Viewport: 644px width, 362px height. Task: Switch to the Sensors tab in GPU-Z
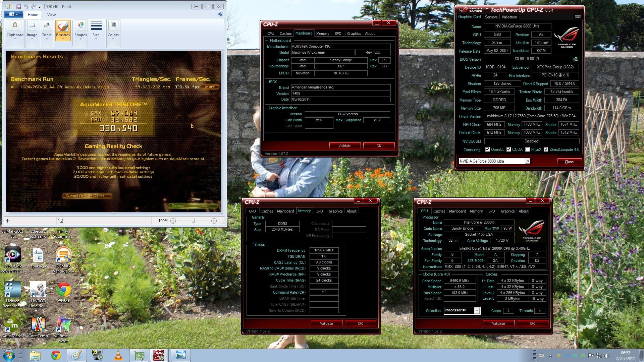(491, 17)
